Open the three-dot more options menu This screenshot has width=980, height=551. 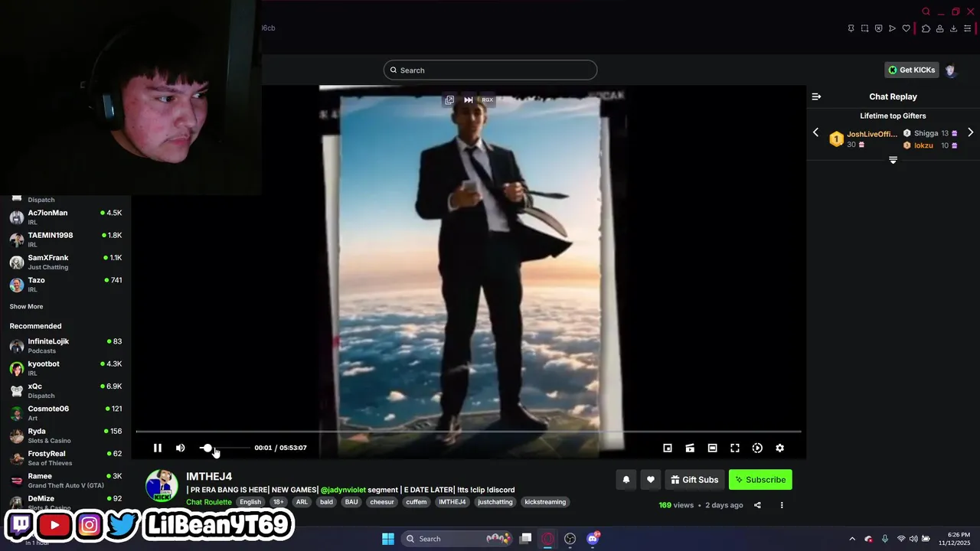(x=782, y=505)
